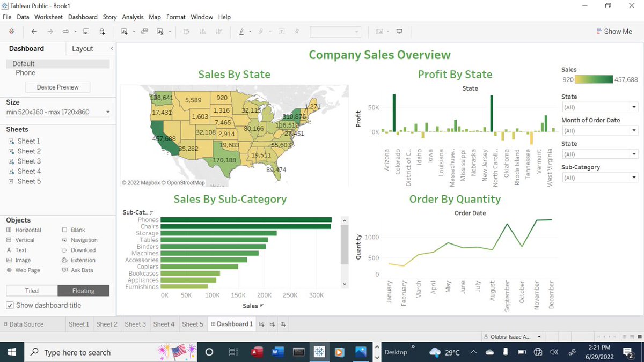Open the Format menu
644x362 pixels.
click(175, 17)
